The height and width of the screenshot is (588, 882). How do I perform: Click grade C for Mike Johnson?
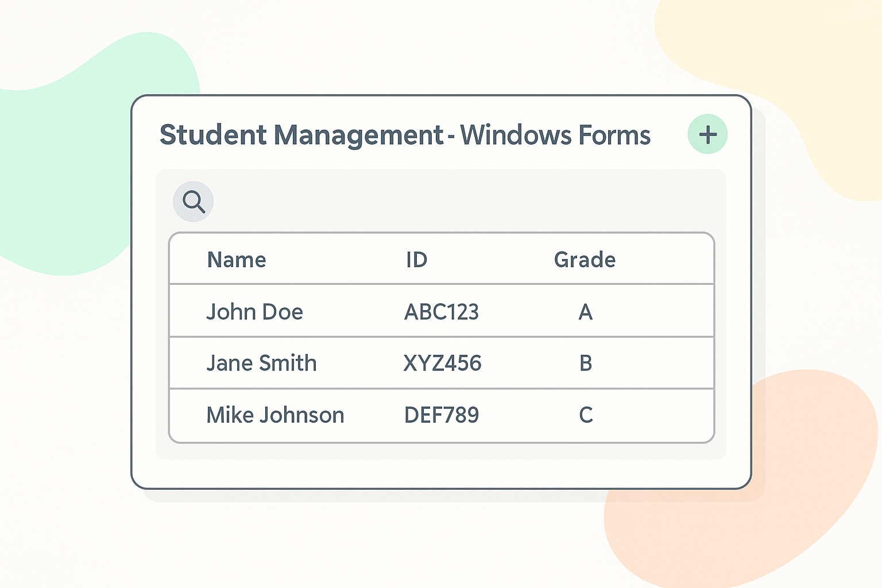585,415
